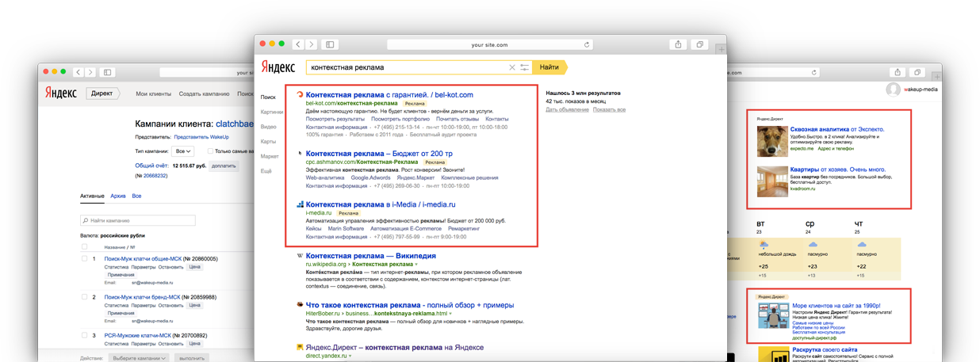The width and height of the screenshot is (980, 362).
Task: Click the Найти search button
Action: pos(551,67)
